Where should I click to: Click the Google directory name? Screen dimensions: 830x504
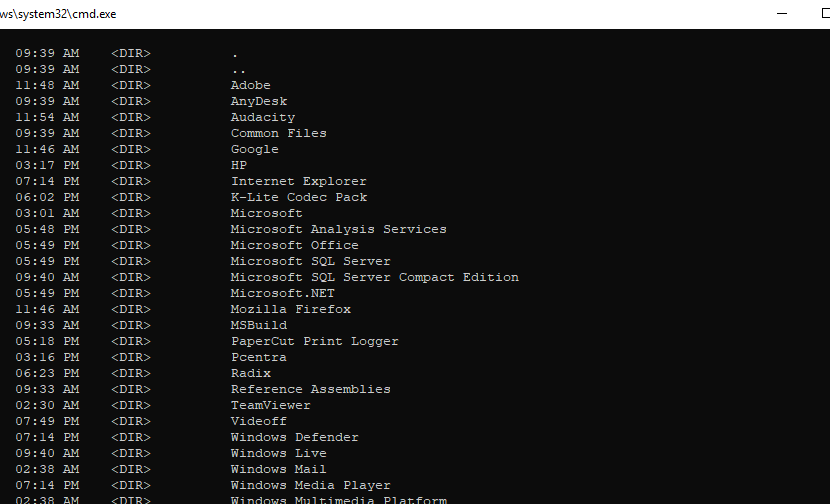(254, 149)
